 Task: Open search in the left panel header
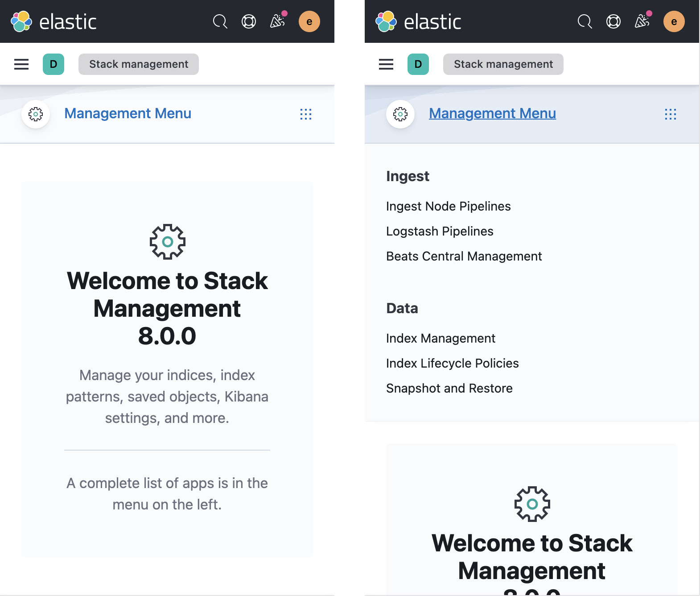pos(220,21)
